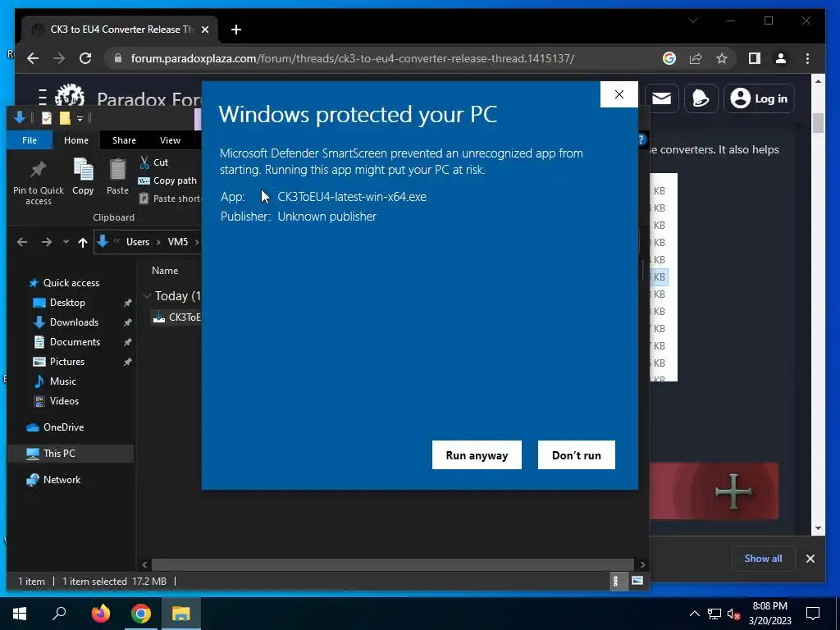Click Show all downloads in Chrome
Screen dimensions: 840x630
763,558
